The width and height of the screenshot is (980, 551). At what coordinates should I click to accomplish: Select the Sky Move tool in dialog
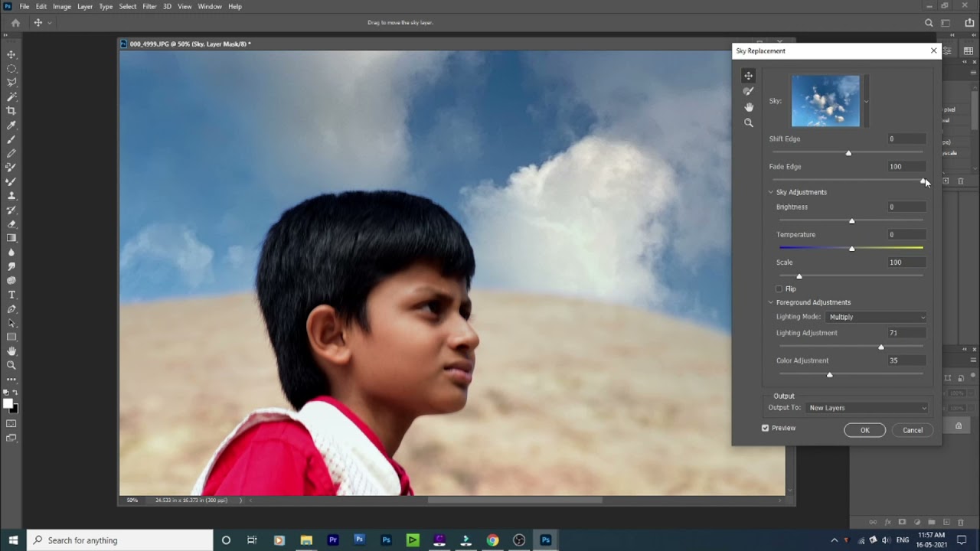coord(749,76)
